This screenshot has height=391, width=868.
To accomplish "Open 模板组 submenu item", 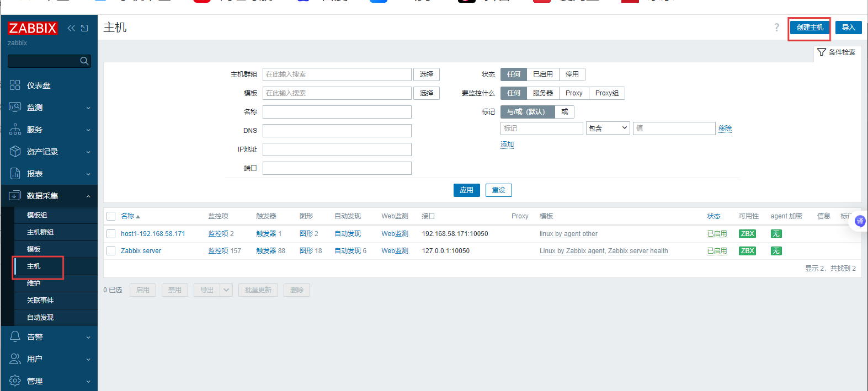I will click(x=56, y=215).
